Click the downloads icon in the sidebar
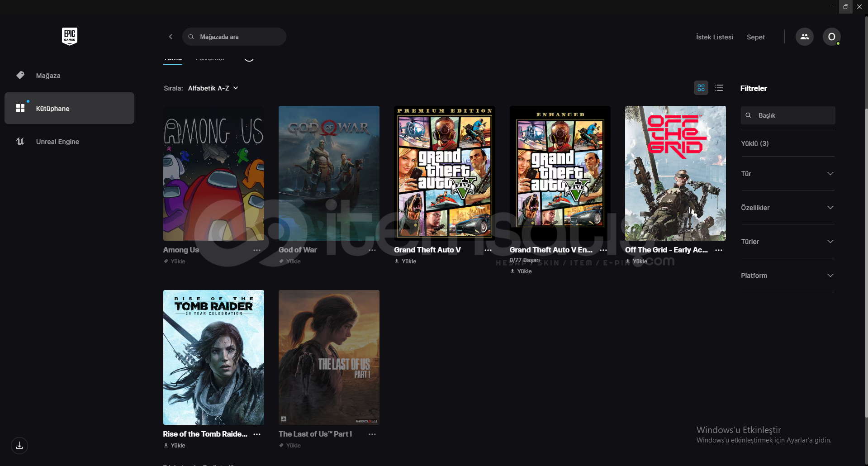The width and height of the screenshot is (868, 466). tap(19, 446)
